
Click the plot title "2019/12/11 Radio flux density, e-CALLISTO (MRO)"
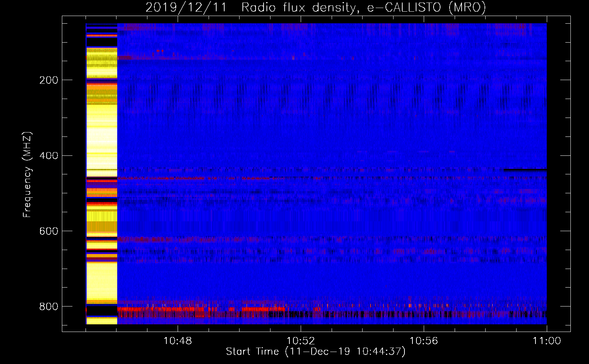coord(316,7)
